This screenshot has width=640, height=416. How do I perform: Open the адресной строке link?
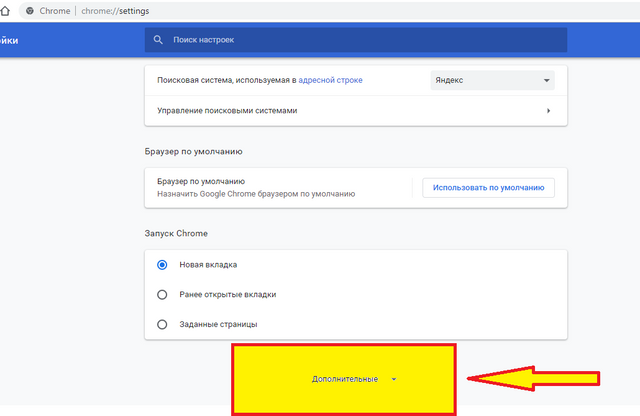[x=330, y=80]
